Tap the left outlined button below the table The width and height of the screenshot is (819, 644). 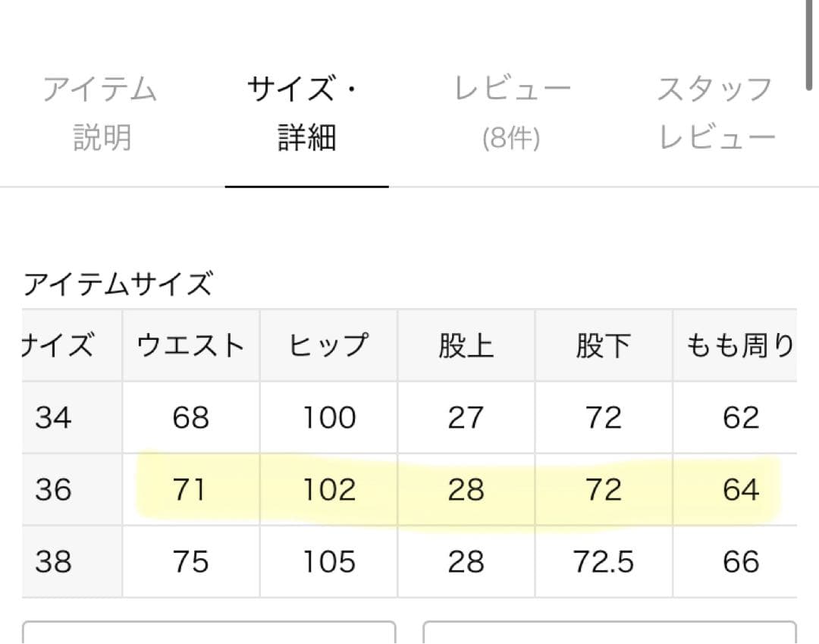pos(209,633)
